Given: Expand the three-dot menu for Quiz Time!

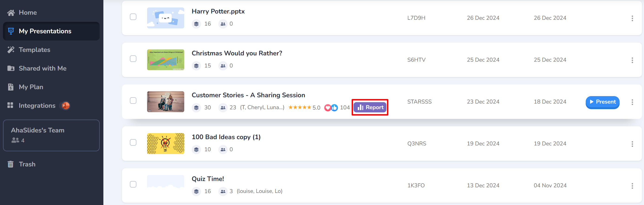Looking at the screenshot, I should click(x=632, y=186).
